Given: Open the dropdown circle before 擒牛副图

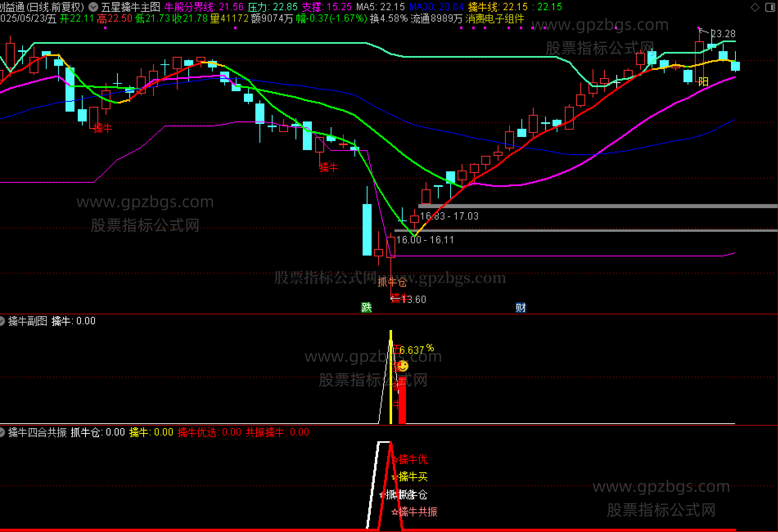Looking at the screenshot, I should 2,321.
